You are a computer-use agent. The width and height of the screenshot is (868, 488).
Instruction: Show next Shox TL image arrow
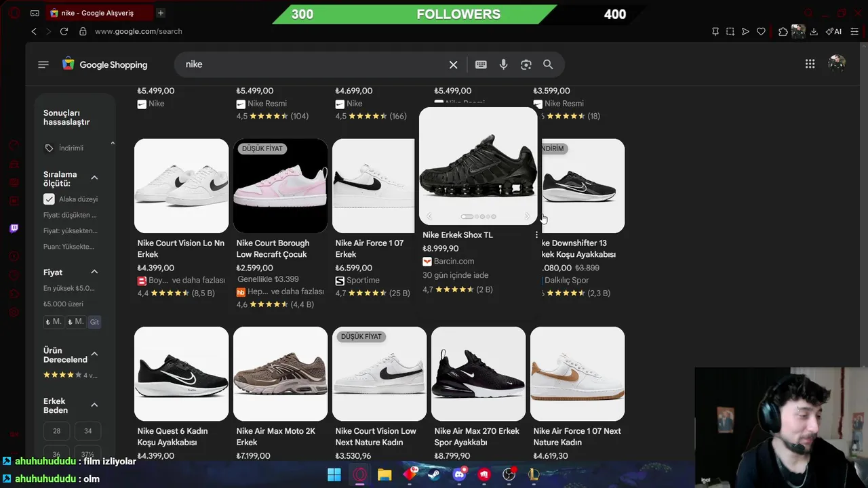[x=527, y=216]
